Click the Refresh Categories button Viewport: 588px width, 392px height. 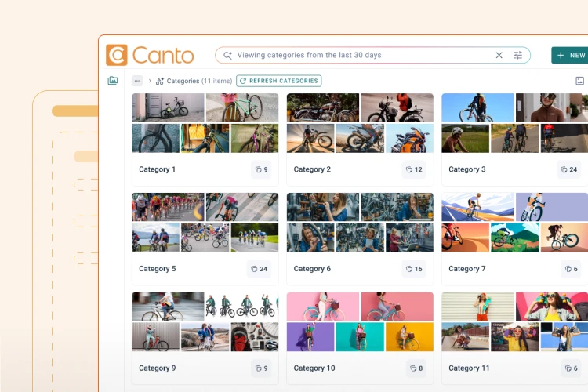(x=278, y=81)
